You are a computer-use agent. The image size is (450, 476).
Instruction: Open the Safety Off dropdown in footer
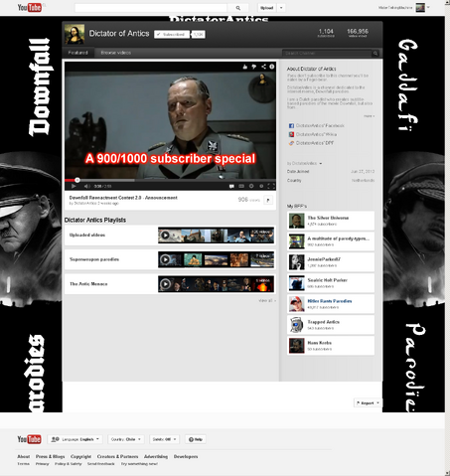[x=164, y=439]
